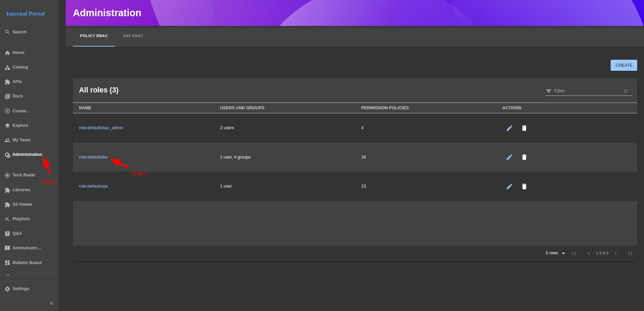Go to Bulletin Board in sidebar
The height and width of the screenshot is (311, 644).
(x=27, y=263)
